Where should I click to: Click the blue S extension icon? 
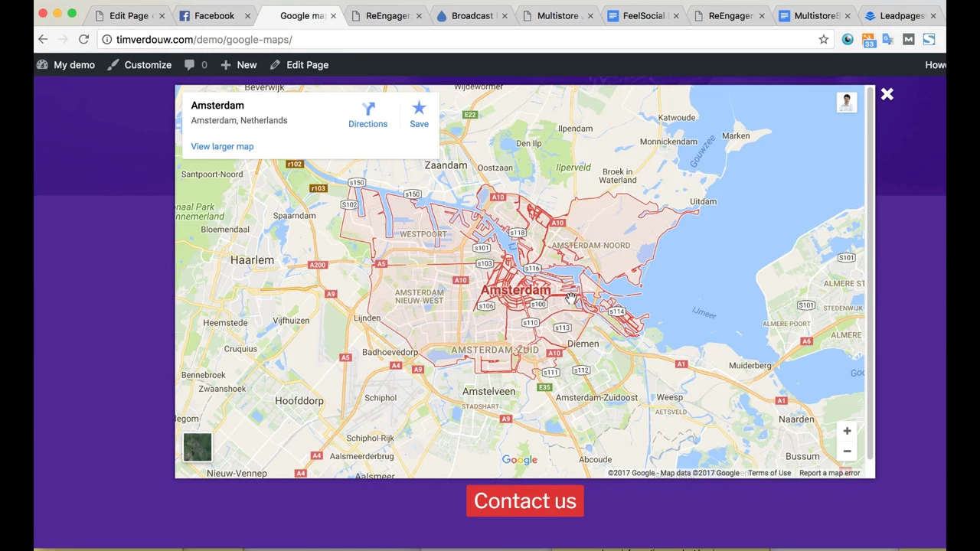[929, 39]
